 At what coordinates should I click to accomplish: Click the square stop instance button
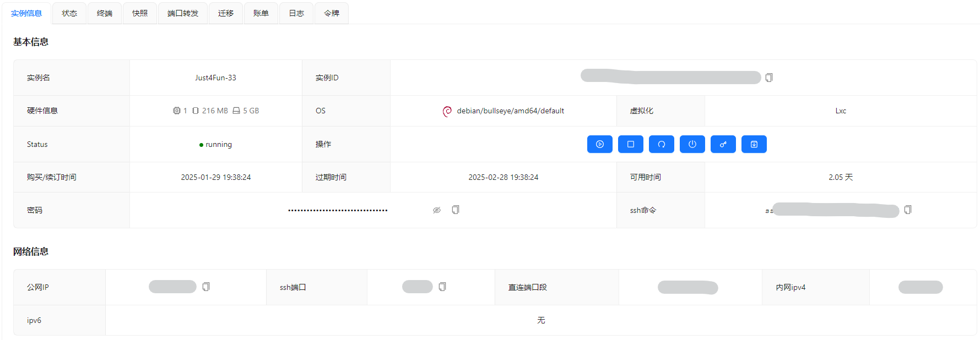coord(631,144)
